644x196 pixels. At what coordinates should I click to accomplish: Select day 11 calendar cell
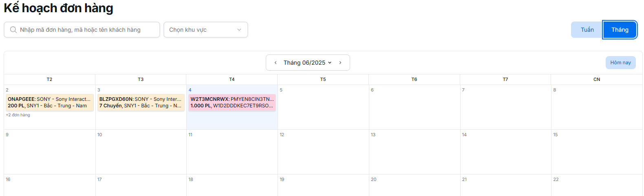point(232,152)
